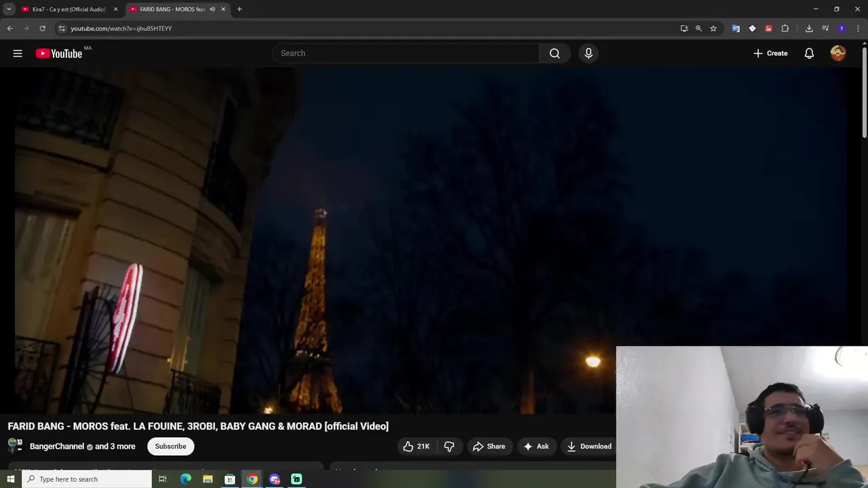
Task: Open the media controls icon
Action: pyautogui.click(x=825, y=28)
